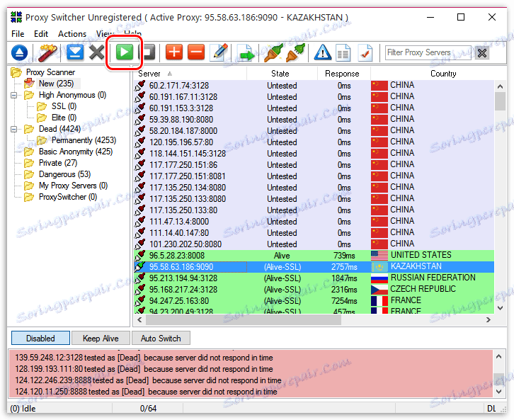This screenshot has width=514, height=420.
Task: Click the Filter Proxy Servers input field
Action: (x=428, y=52)
